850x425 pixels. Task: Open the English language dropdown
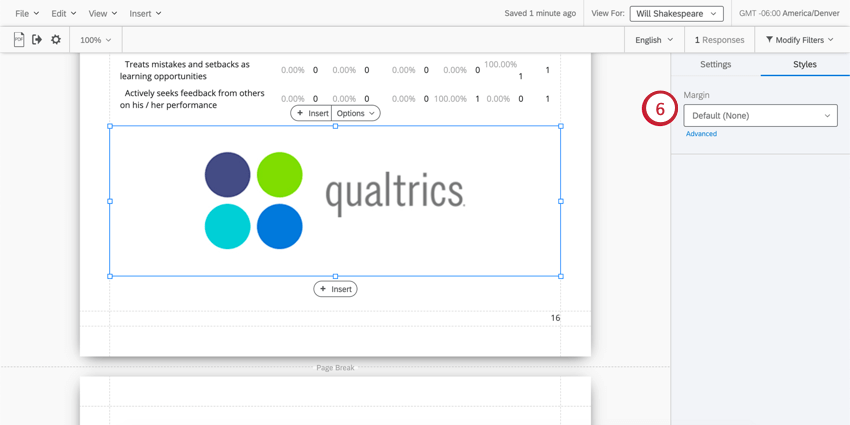[654, 40]
